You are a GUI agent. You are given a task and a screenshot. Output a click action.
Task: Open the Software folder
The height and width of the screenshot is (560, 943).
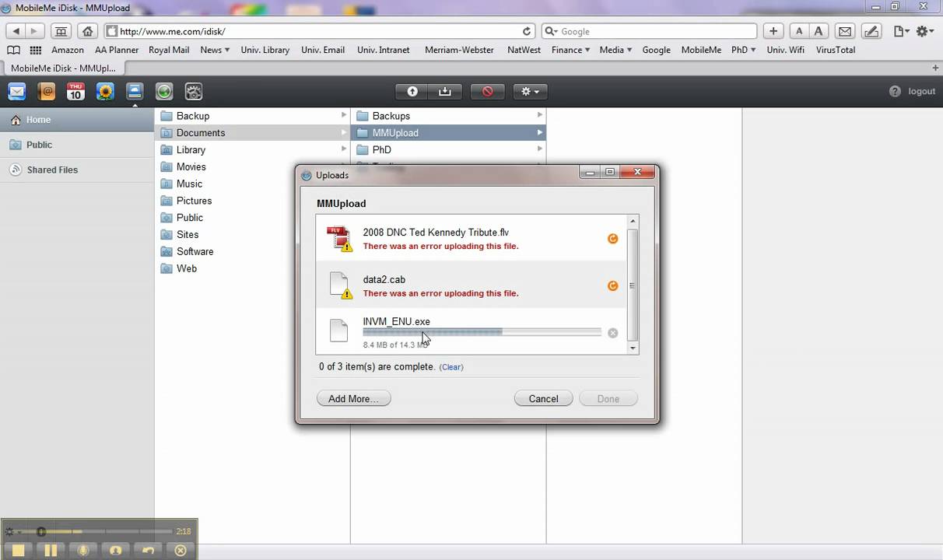click(252, 251)
